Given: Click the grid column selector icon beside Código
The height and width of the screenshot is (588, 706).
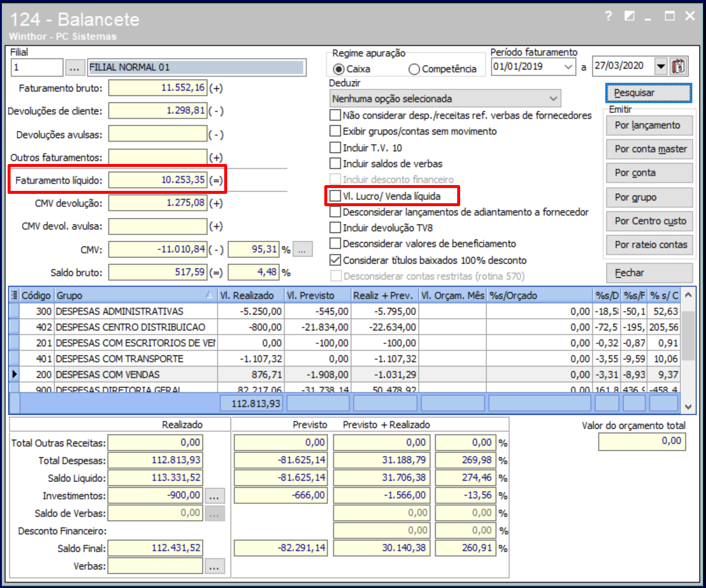Looking at the screenshot, I should (x=15, y=296).
